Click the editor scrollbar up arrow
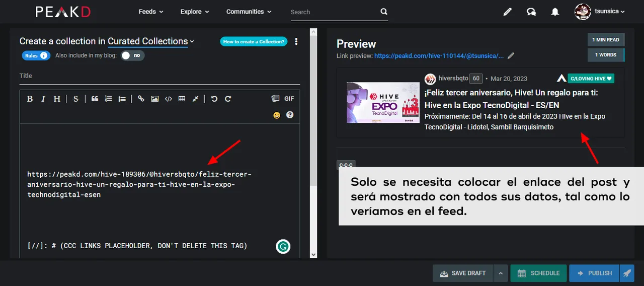The height and width of the screenshot is (286, 644). point(313,32)
